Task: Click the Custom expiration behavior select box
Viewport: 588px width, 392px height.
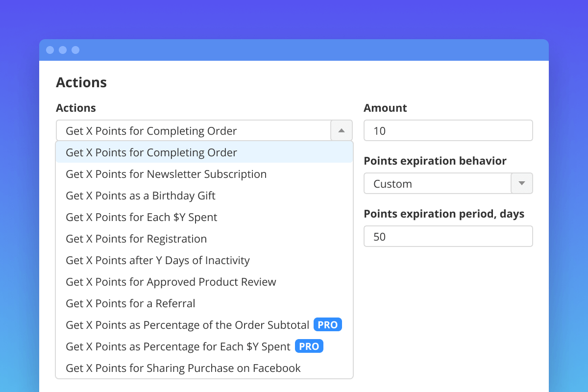Action: (x=437, y=184)
